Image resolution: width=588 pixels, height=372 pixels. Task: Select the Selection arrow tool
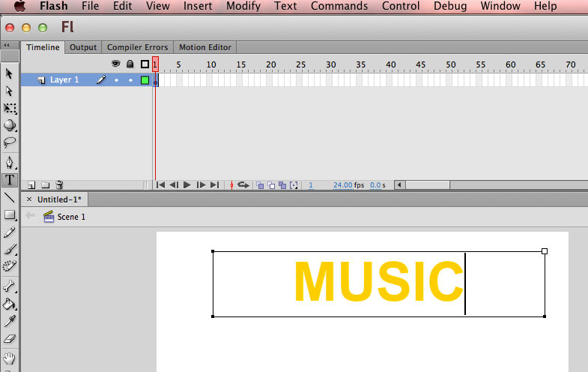[10, 73]
